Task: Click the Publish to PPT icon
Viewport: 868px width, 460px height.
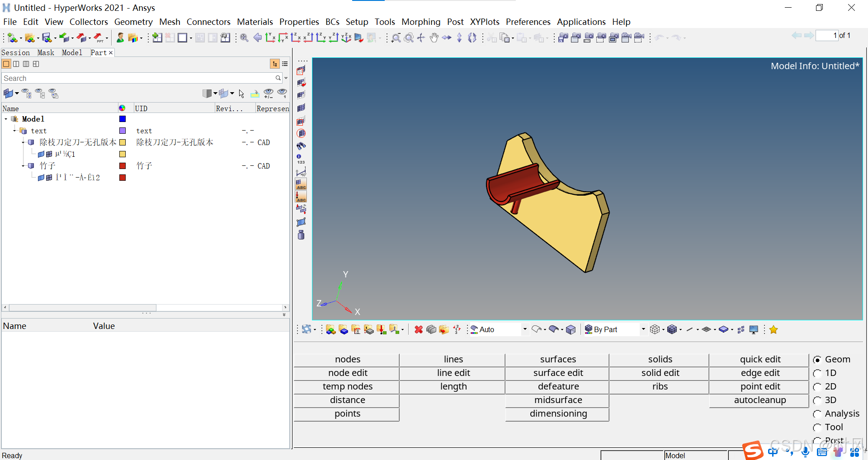Action: (x=99, y=38)
